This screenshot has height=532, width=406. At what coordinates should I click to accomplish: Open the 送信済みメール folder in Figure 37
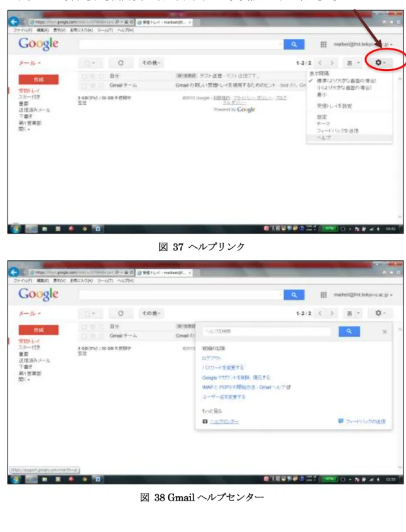35,110
